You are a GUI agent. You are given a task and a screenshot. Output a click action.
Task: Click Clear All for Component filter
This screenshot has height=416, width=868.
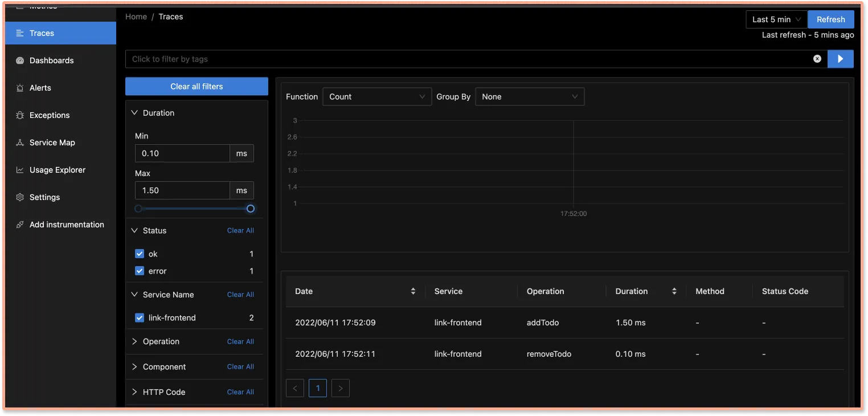click(240, 366)
